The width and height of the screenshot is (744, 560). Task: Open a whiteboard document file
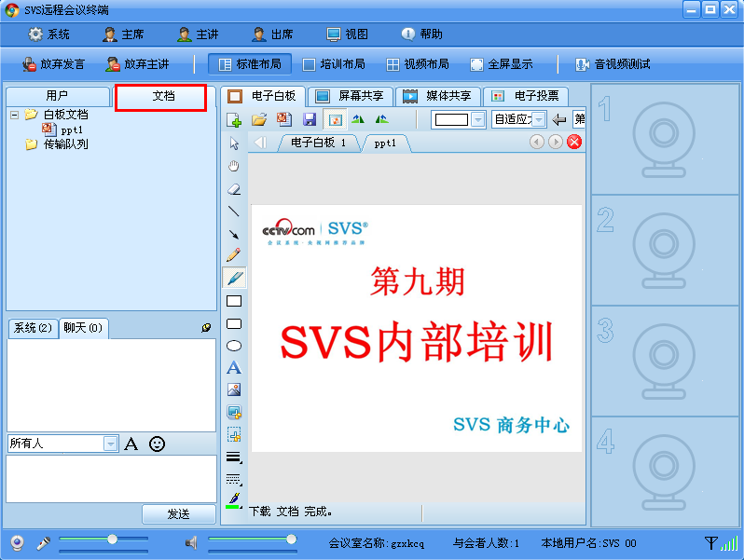click(x=259, y=119)
